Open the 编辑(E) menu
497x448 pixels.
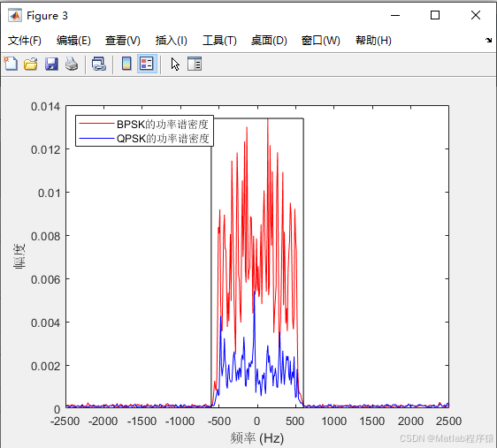pos(73,41)
